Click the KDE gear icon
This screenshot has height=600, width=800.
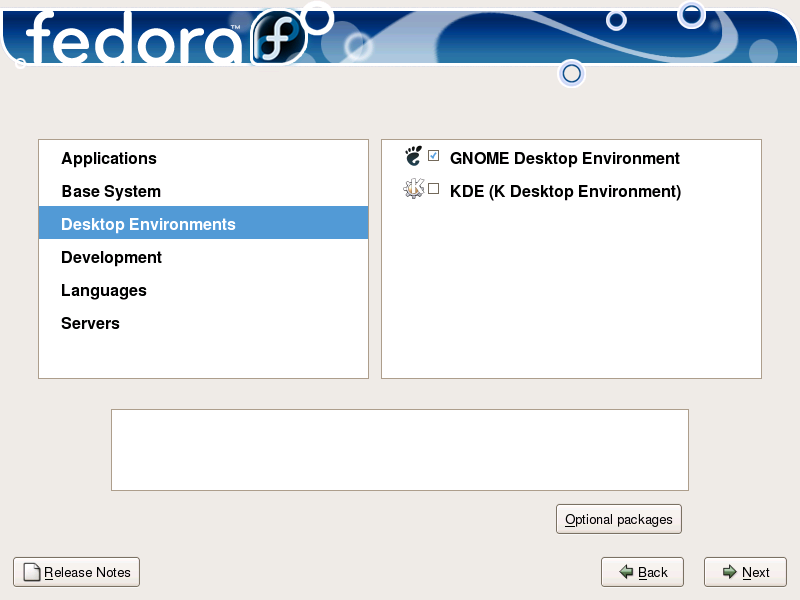[414, 189]
